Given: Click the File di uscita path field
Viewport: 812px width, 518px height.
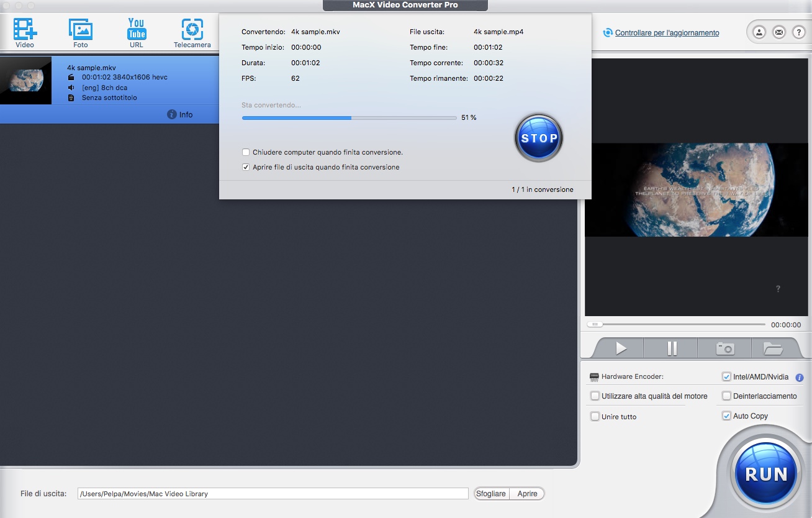Looking at the screenshot, I should 273,494.
